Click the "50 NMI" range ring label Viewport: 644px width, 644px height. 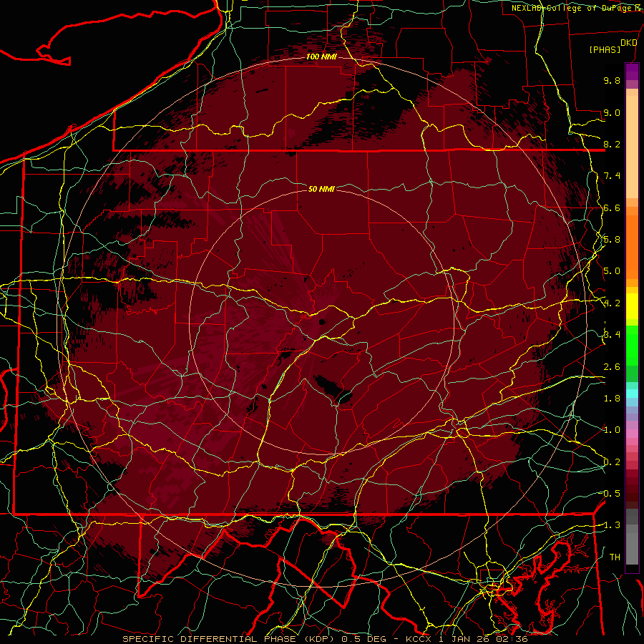tap(321, 189)
